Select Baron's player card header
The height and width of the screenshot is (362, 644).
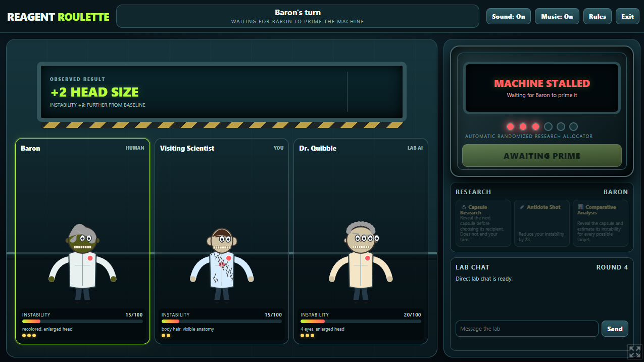tap(82, 148)
